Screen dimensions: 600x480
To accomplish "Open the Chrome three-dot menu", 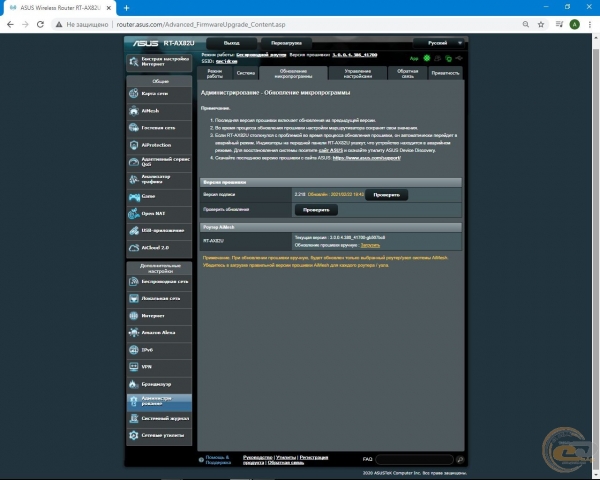I will coord(590,24).
